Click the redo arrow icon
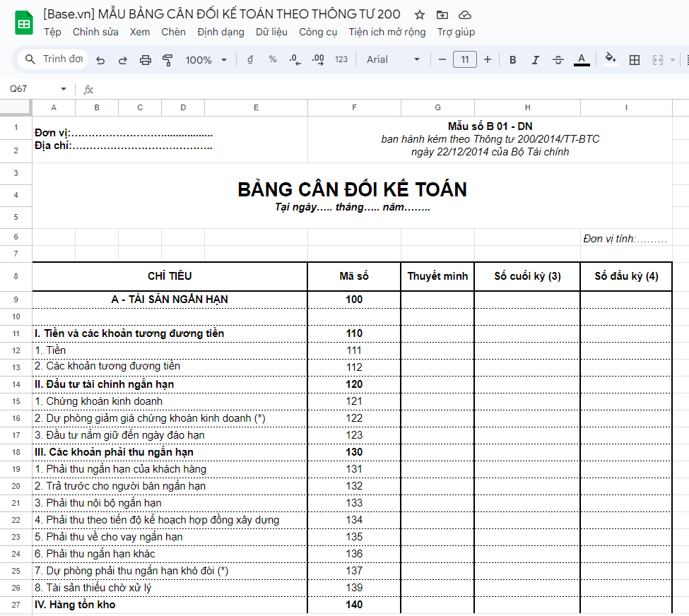This screenshot has height=616, width=689. pos(122,60)
